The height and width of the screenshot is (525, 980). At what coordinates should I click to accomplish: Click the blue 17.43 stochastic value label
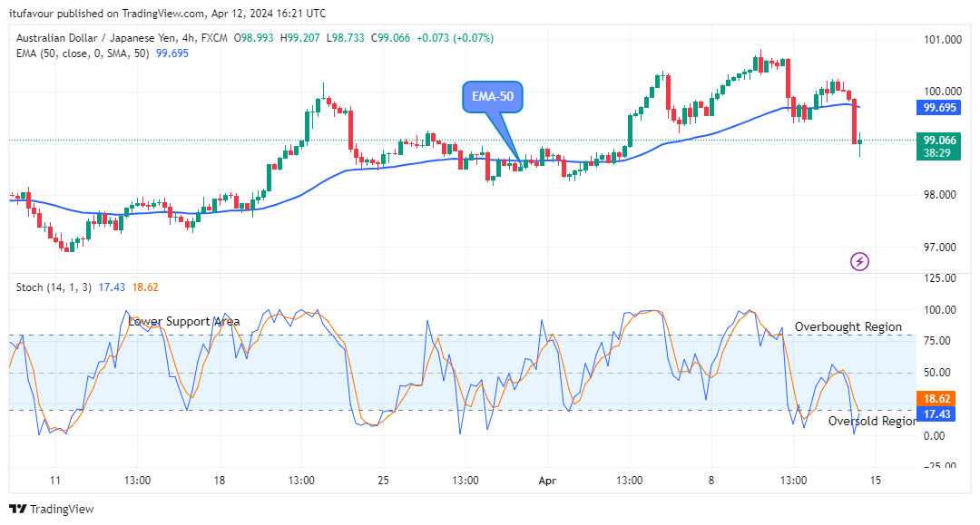click(x=936, y=413)
